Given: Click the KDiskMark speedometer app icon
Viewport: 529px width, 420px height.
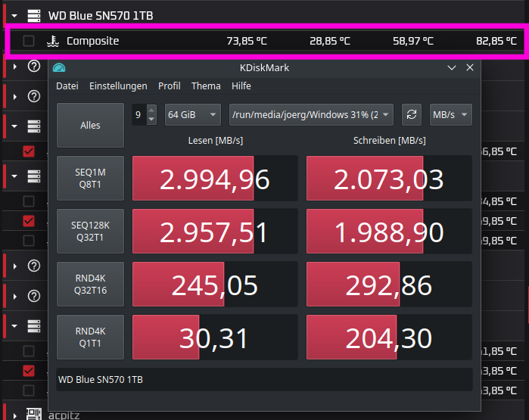Looking at the screenshot, I should 59,68.
